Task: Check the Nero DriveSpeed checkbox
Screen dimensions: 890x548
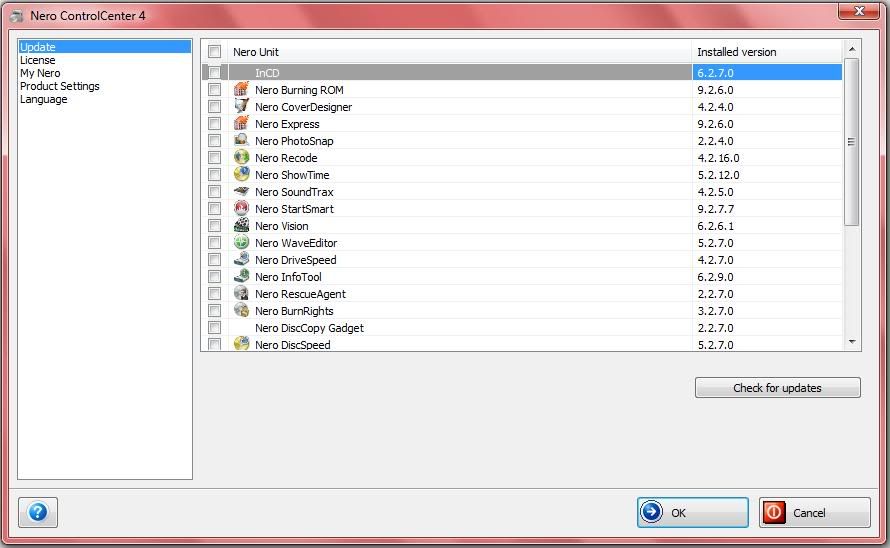Action: pyautogui.click(x=214, y=260)
